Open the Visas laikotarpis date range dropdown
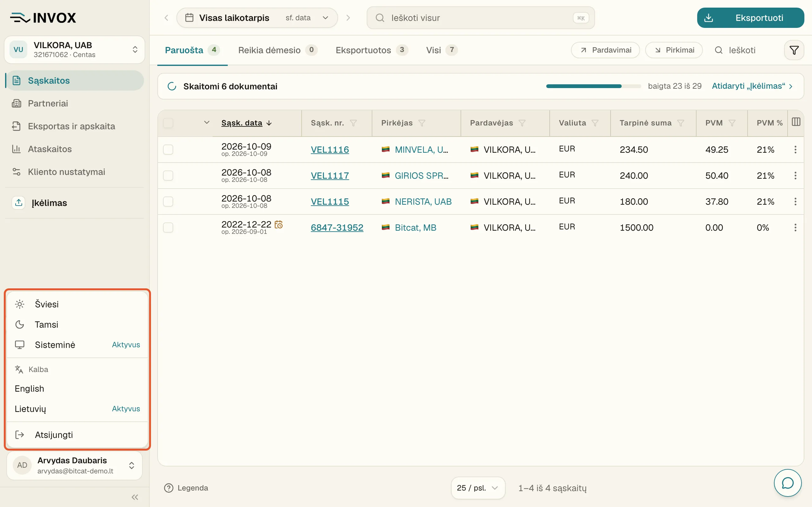Image resolution: width=812 pixels, height=507 pixels. 257,18
